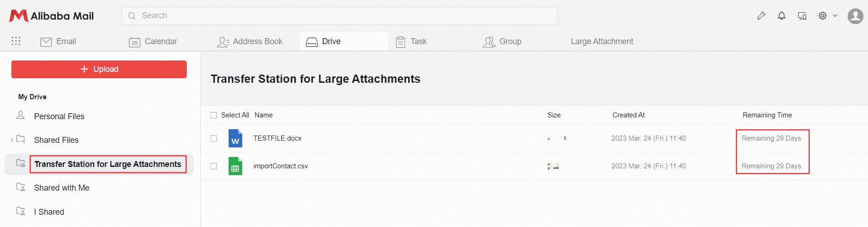868x227 pixels.
Task: Click the wrench tools icon
Action: tap(761, 16)
